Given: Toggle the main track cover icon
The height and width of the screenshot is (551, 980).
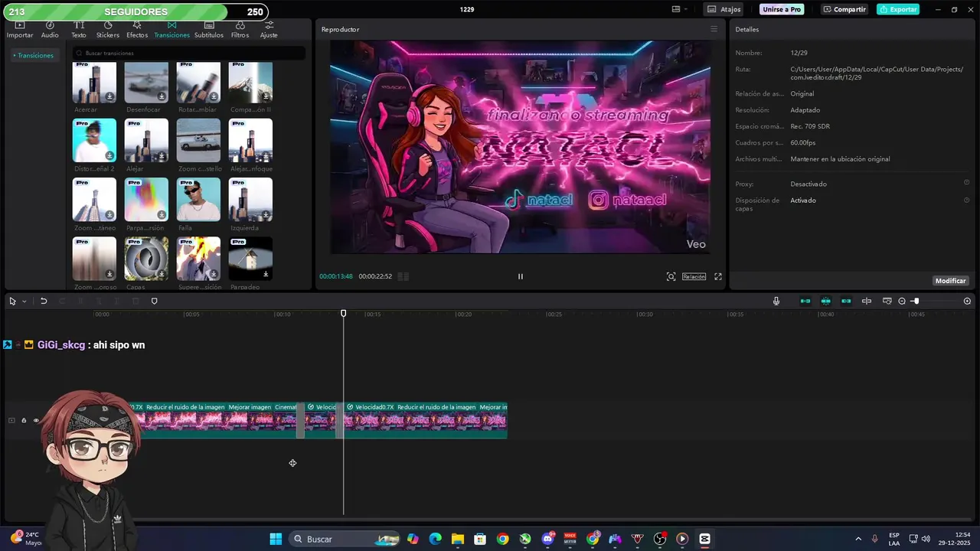Looking at the screenshot, I should tap(11, 420).
